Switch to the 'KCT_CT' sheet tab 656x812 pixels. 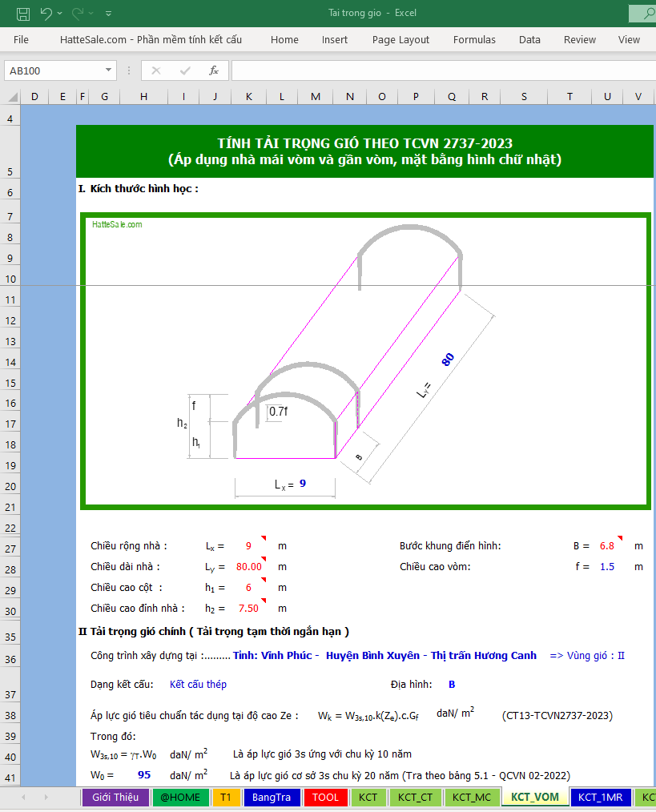tap(415, 797)
